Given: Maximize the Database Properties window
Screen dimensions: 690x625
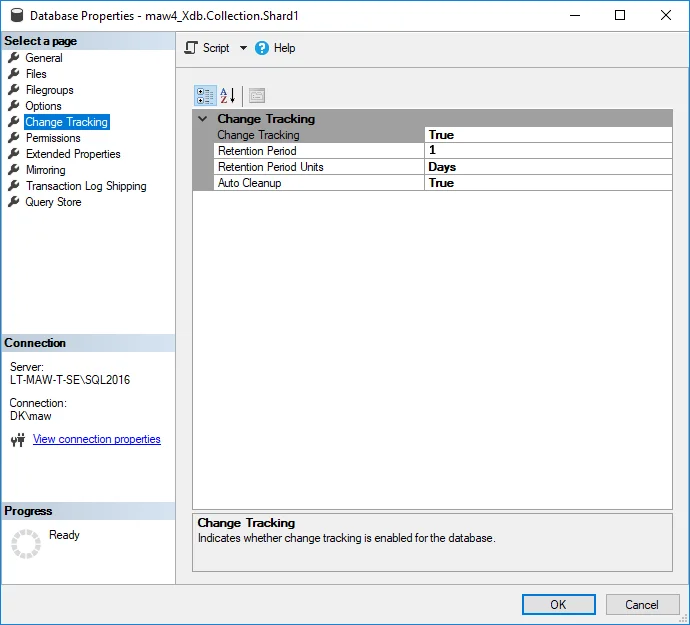Looking at the screenshot, I should coord(620,15).
